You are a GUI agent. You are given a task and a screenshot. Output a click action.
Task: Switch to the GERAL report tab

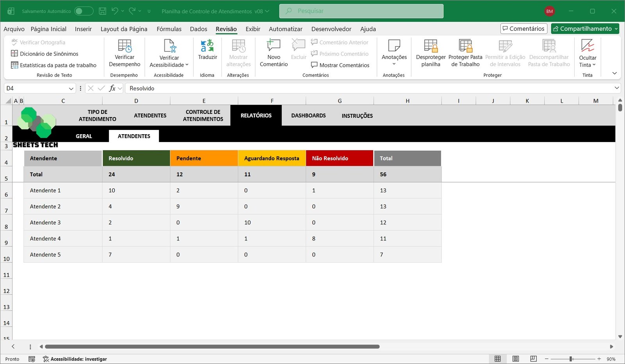[x=84, y=136]
